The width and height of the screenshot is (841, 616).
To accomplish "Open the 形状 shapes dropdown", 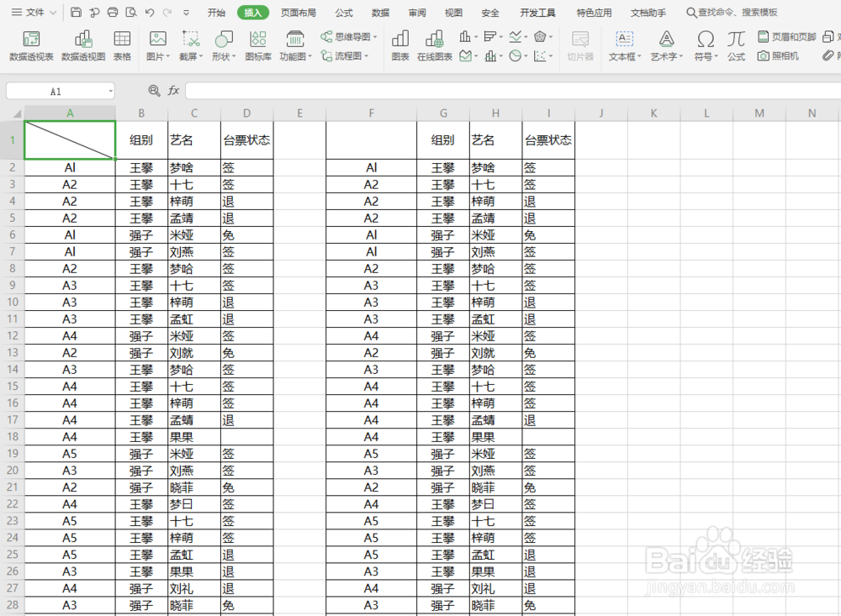I will click(x=224, y=45).
